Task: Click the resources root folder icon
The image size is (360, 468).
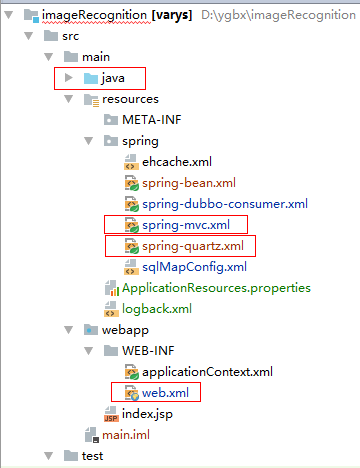Action: 92,100
